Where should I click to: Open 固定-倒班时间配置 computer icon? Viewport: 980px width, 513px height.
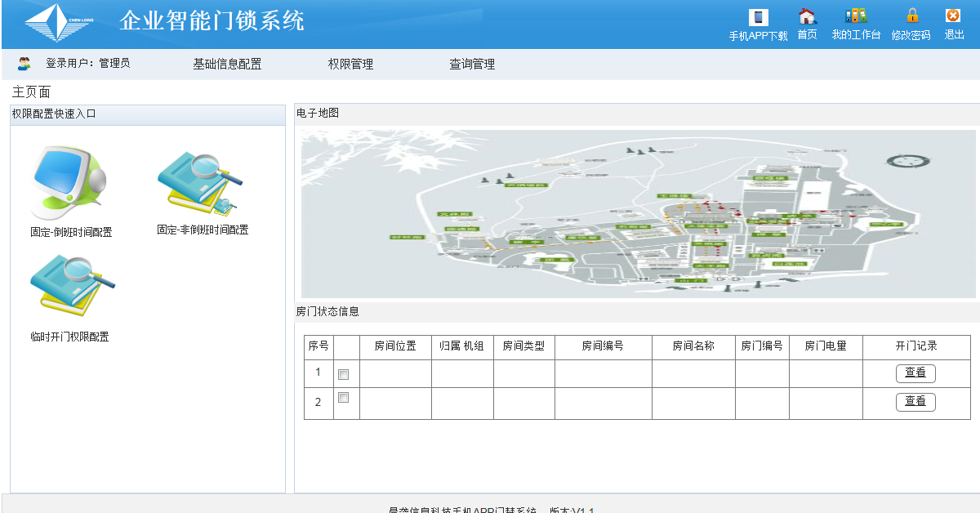click(x=70, y=184)
